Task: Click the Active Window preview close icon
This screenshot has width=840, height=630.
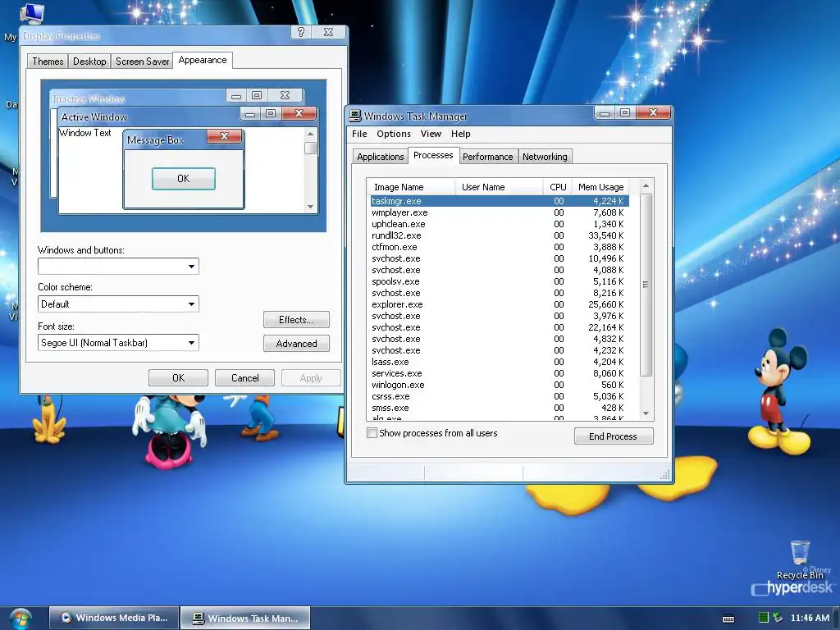Action: coord(299,113)
